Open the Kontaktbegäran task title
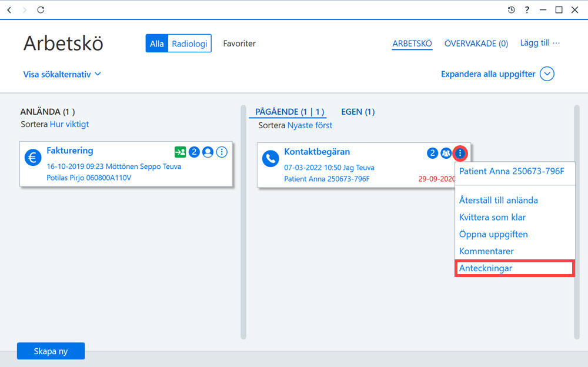This screenshot has width=588, height=367. click(x=317, y=152)
